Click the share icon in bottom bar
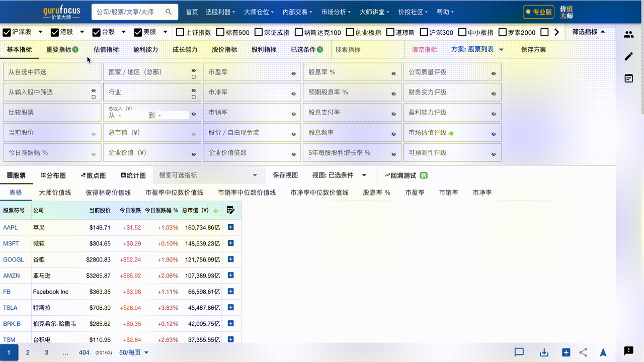Screen dimensions: 644x362 pos(583,352)
